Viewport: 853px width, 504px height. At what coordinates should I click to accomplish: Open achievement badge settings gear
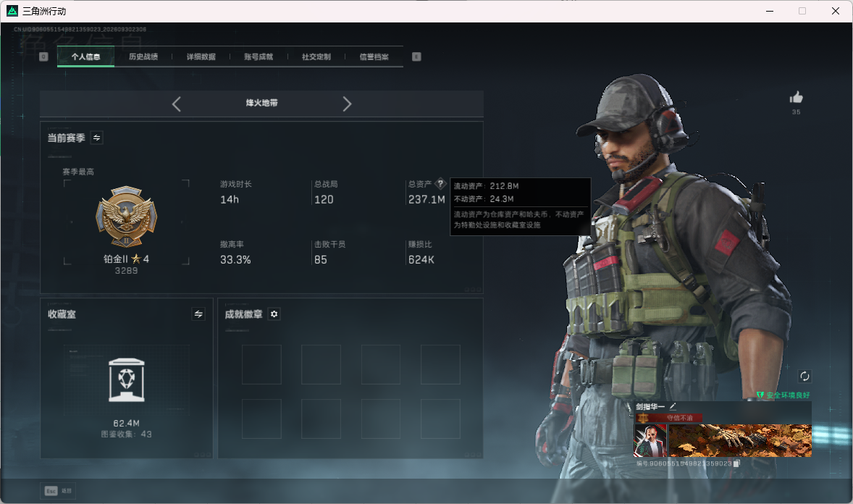click(274, 314)
